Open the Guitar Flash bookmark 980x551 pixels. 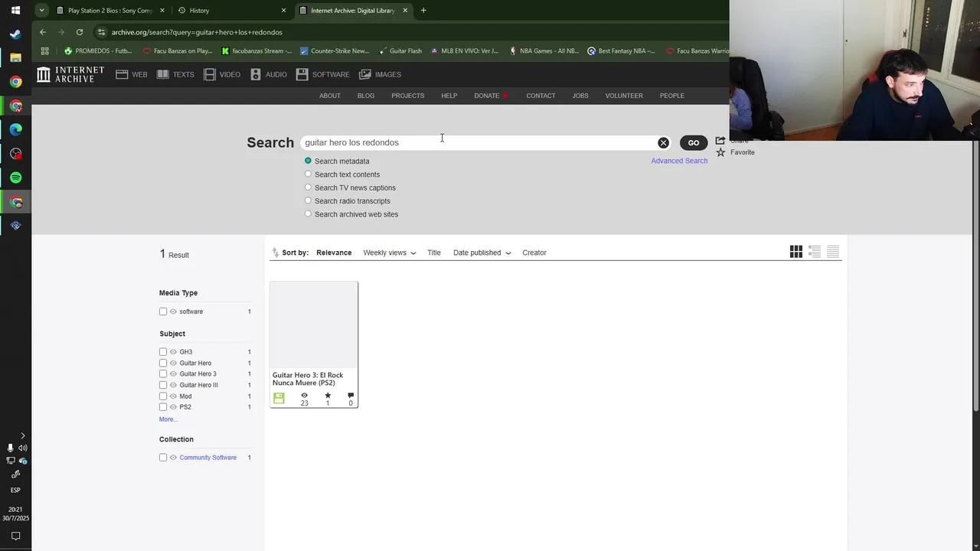pos(400,51)
